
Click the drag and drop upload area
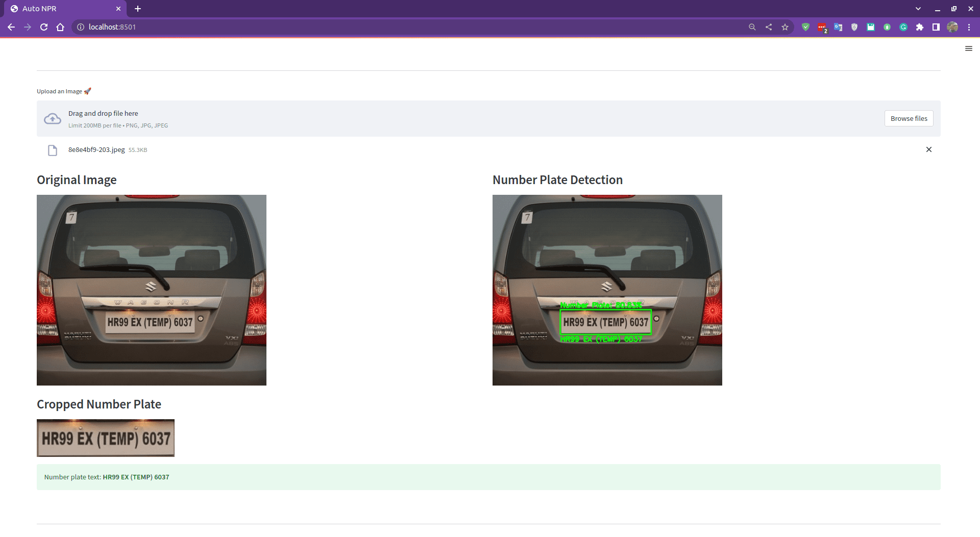click(459, 119)
